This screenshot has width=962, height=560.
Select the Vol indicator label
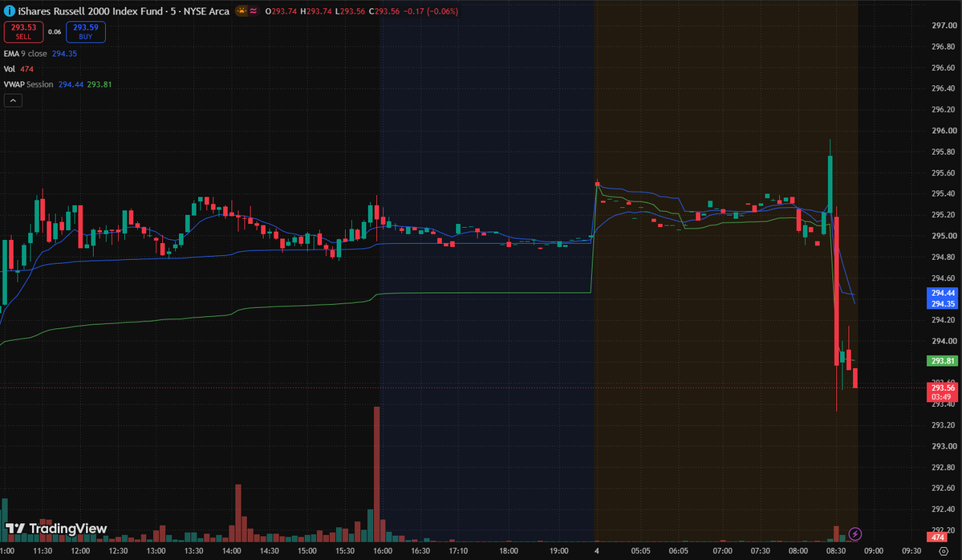[9, 69]
